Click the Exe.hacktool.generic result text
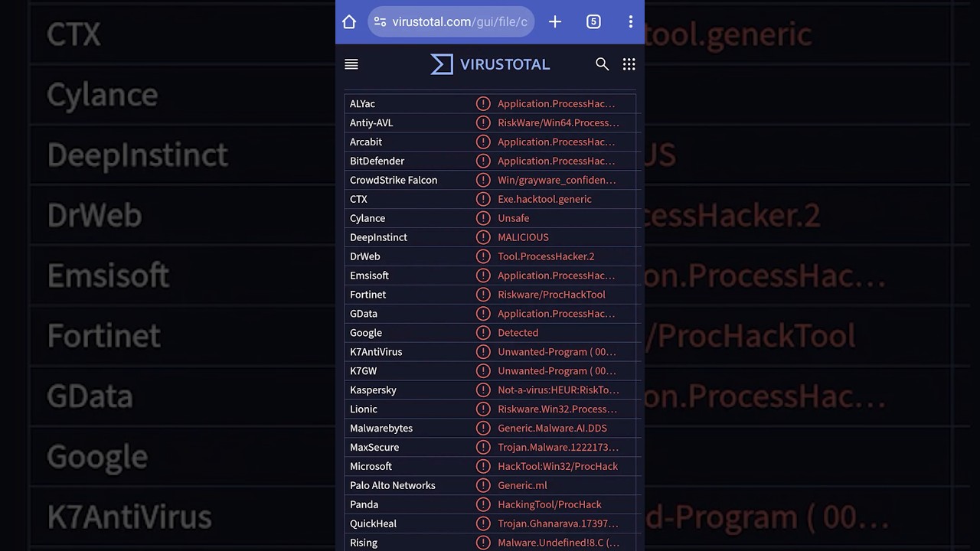Image resolution: width=980 pixels, height=551 pixels. point(544,199)
